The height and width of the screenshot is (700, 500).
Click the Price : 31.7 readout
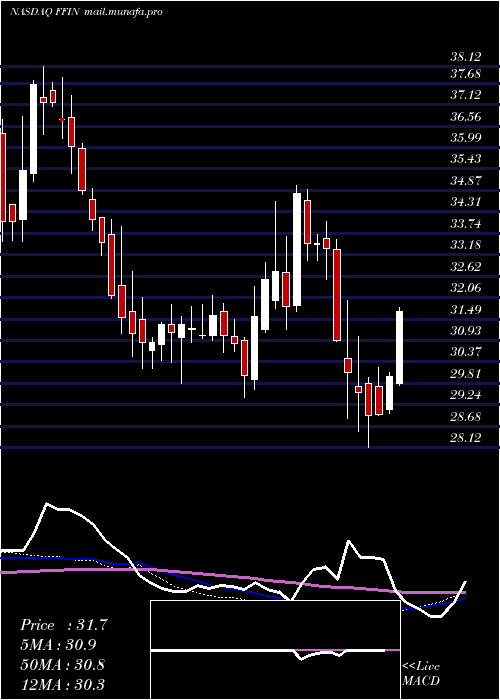click(x=64, y=625)
